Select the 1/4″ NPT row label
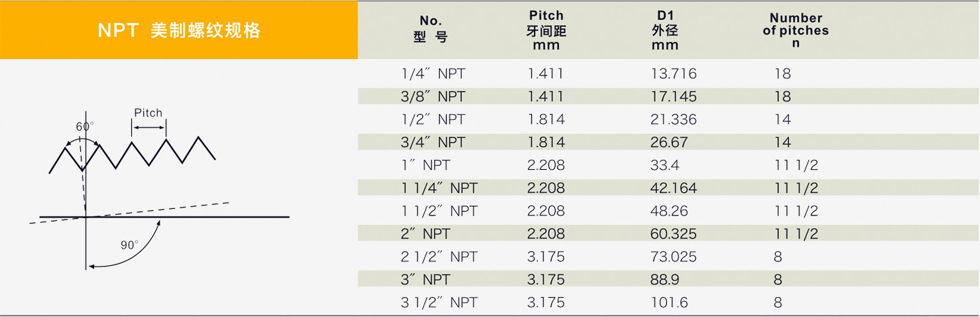Screen dimensions: 980x317 (x=433, y=74)
